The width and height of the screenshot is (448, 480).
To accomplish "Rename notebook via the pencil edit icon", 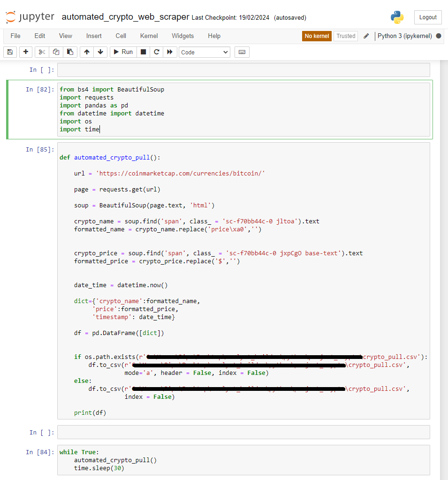I will pos(365,36).
